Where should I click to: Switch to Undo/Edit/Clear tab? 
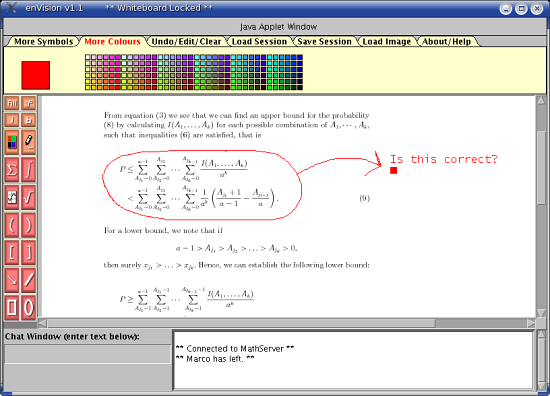click(x=186, y=41)
